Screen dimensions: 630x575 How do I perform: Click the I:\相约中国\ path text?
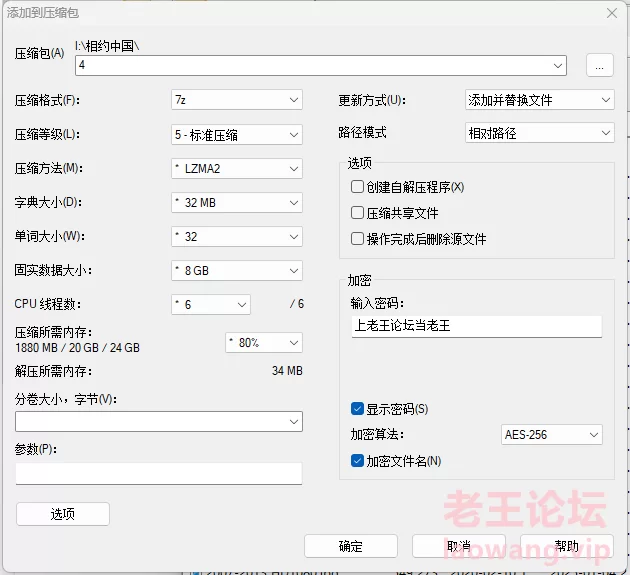tap(107, 46)
